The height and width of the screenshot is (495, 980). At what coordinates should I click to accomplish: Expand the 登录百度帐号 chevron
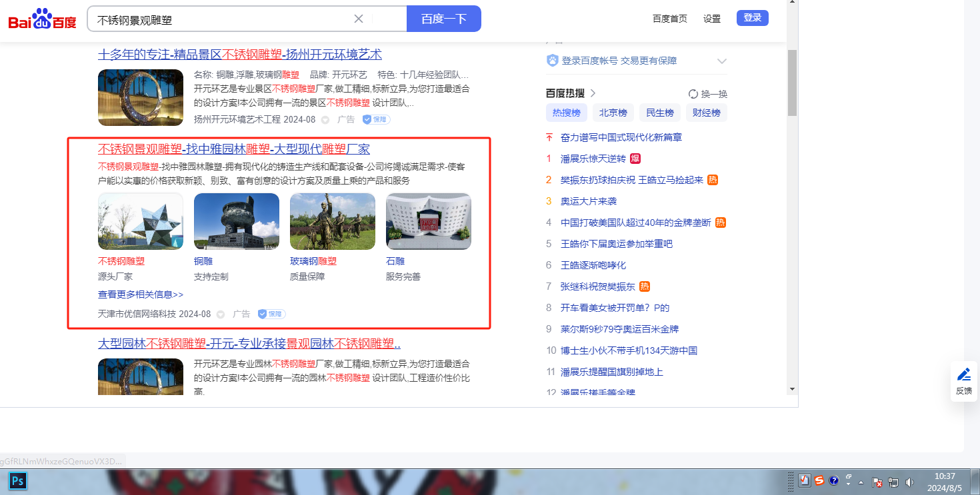click(x=721, y=61)
